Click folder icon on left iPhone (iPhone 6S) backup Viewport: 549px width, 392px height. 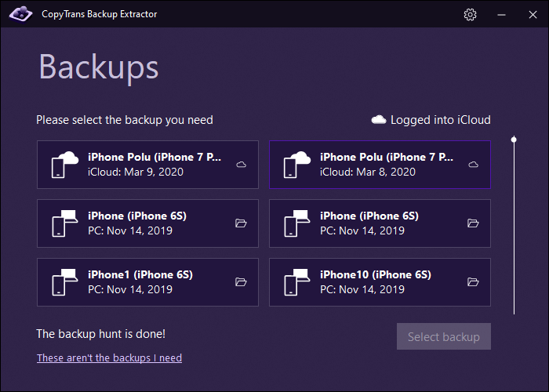pyautogui.click(x=241, y=223)
